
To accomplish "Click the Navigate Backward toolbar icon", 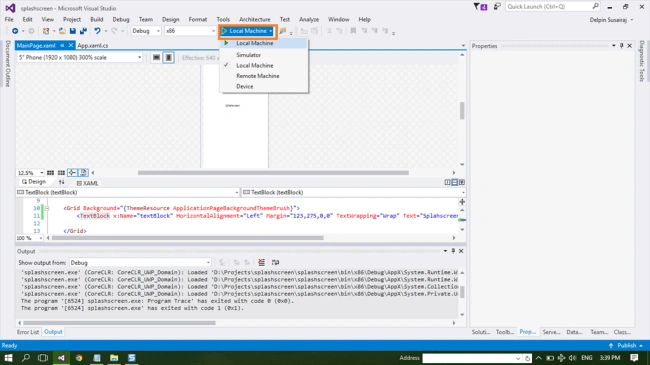I will point(15,31).
